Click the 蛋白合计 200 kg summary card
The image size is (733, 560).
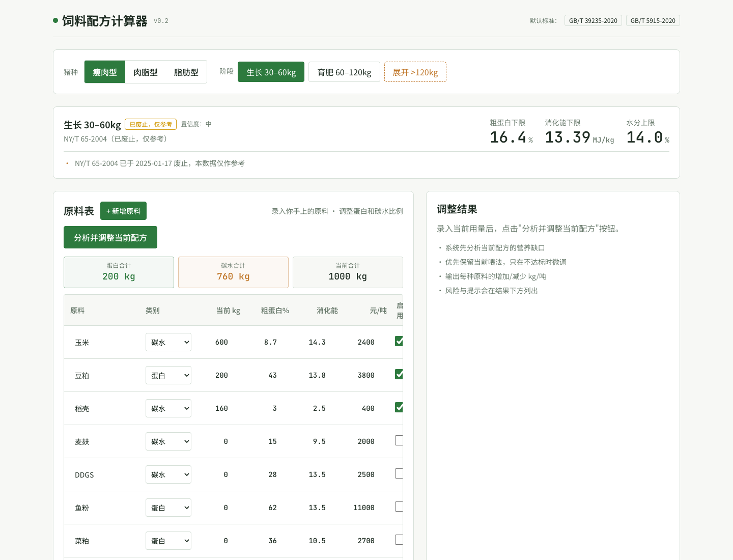pos(119,272)
